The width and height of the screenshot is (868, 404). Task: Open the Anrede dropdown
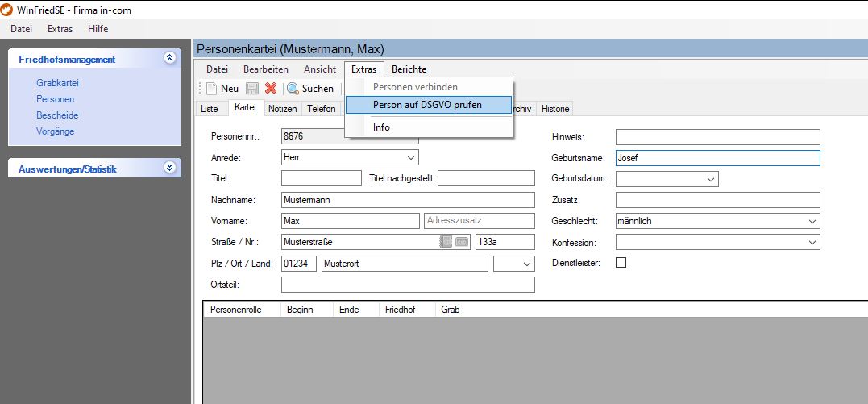tap(411, 157)
